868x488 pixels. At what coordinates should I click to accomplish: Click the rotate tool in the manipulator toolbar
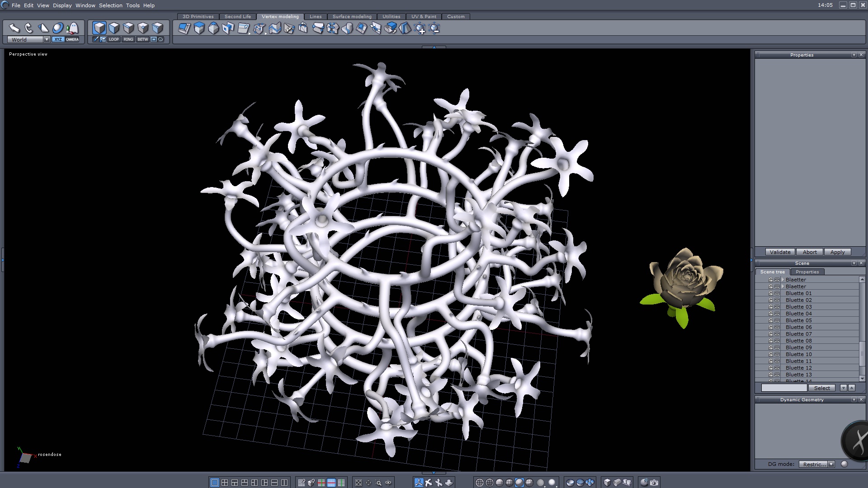(x=28, y=28)
